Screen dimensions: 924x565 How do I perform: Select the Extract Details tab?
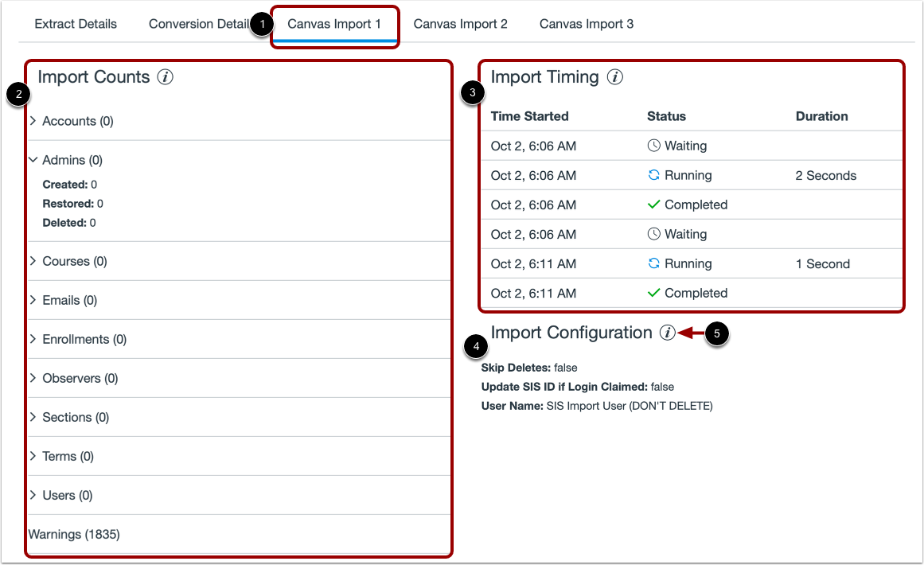click(76, 24)
